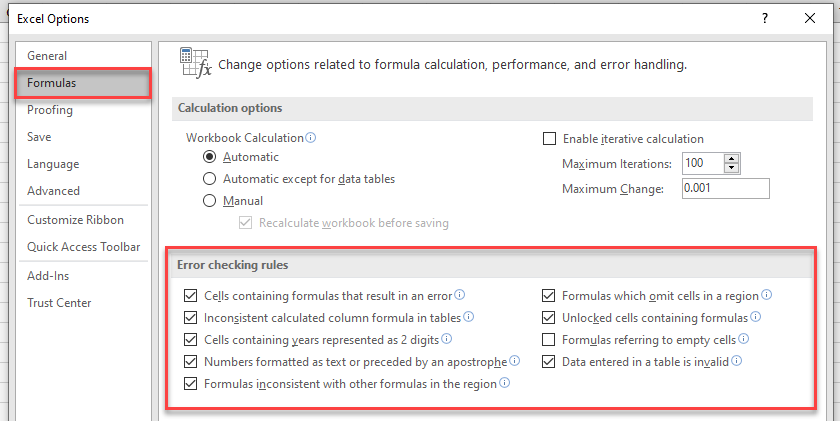This screenshot has height=421, width=840.
Task: Toggle Inconsistent calculated column formula in tables
Action: click(191, 318)
